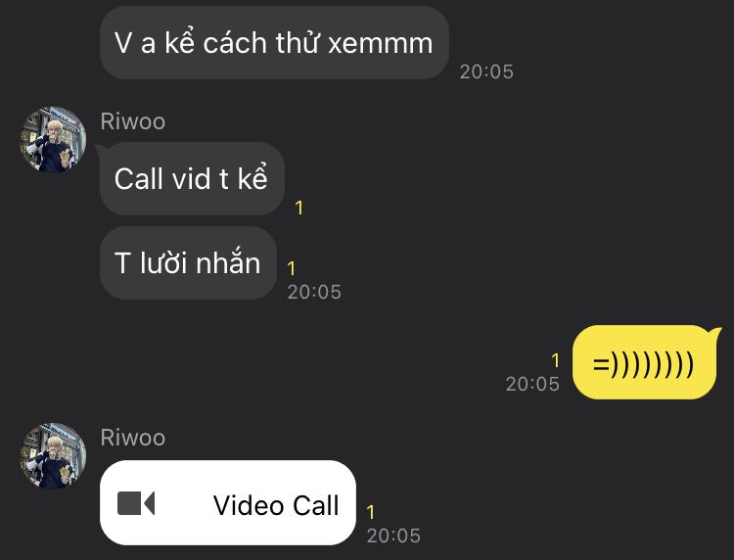Click the "Video Call" label text
Image resolution: width=734 pixels, height=560 pixels.
(276, 505)
